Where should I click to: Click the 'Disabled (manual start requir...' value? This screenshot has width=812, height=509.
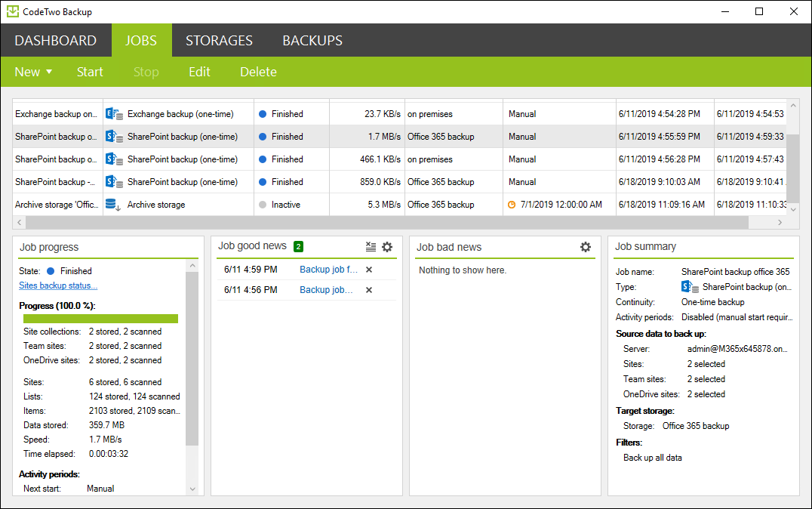pyautogui.click(x=737, y=317)
